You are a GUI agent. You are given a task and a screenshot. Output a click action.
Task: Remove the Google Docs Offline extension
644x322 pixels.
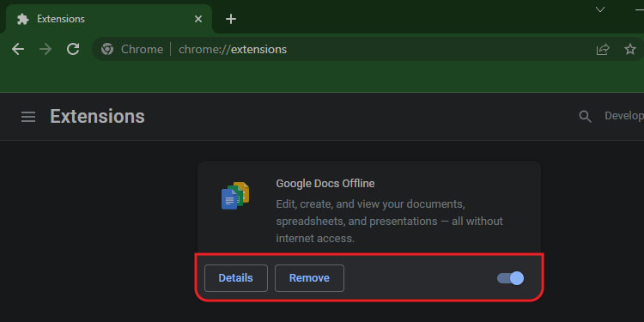tap(309, 278)
